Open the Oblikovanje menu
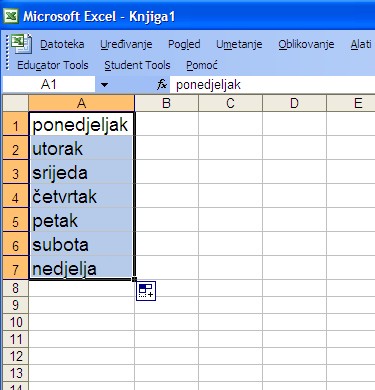This screenshot has height=390, width=375. (306, 44)
